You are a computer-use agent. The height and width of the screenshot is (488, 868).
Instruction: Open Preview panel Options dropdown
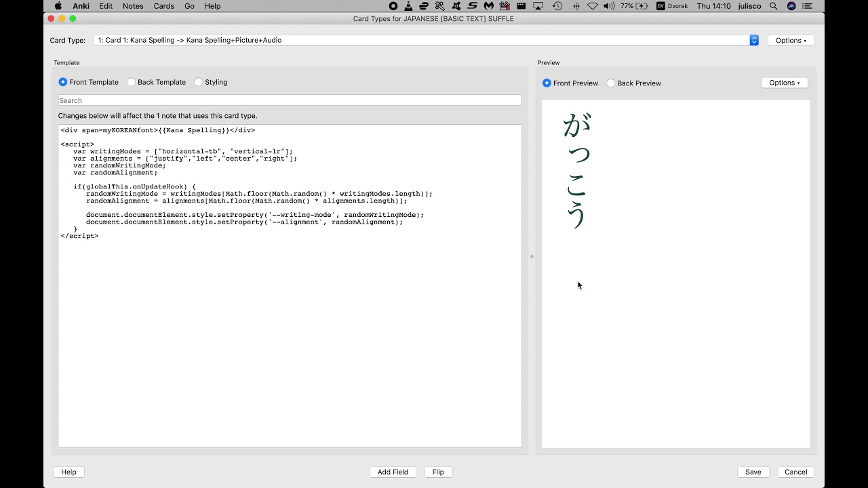tap(785, 83)
